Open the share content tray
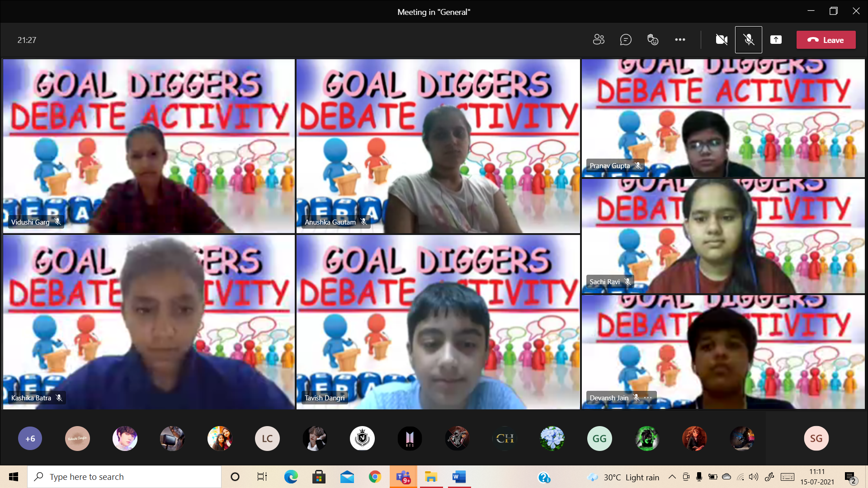 point(776,40)
